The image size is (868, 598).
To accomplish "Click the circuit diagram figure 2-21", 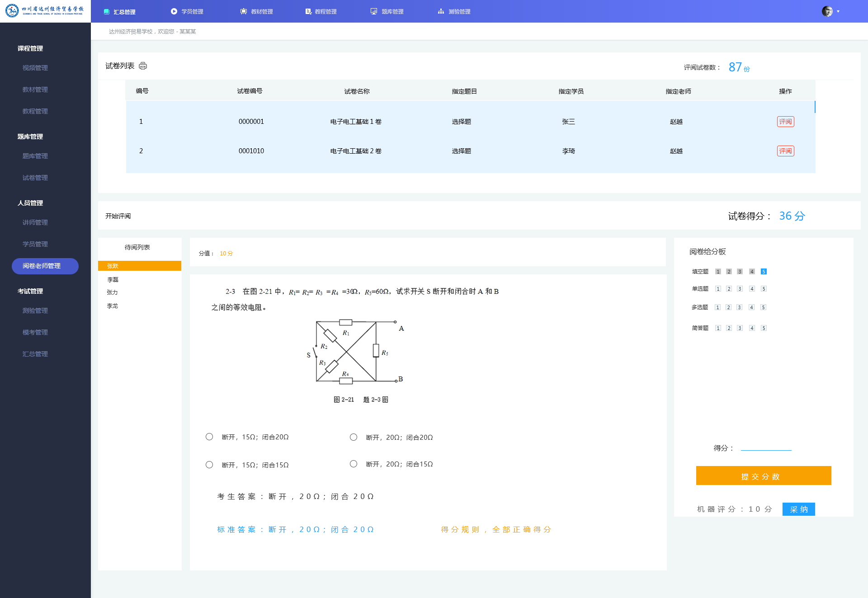I will pos(355,353).
